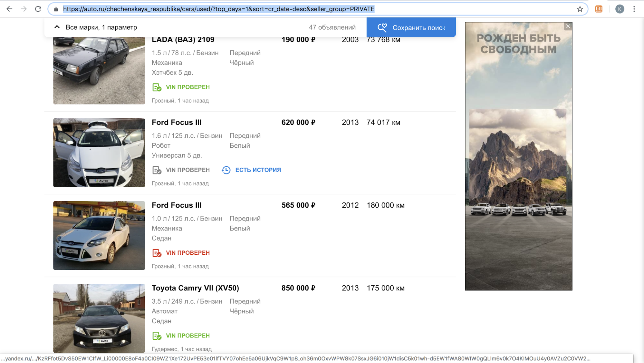Bookmark page with star icon
Screen dimensions: 644x363
[580, 9]
